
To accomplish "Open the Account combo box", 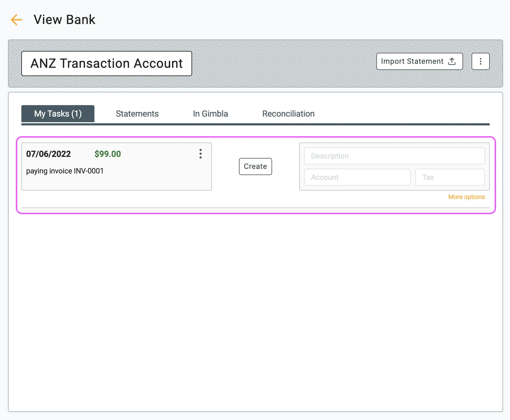I will coord(357,177).
